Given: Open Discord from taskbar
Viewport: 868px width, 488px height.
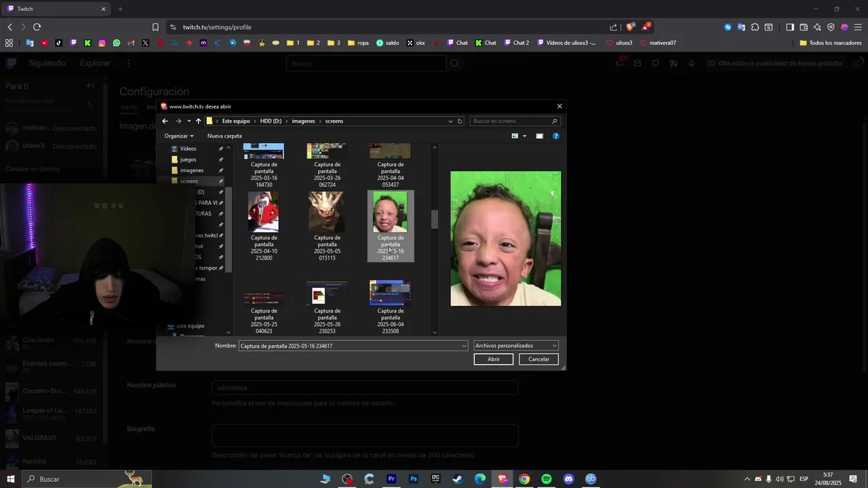Looking at the screenshot, I should pos(568,479).
